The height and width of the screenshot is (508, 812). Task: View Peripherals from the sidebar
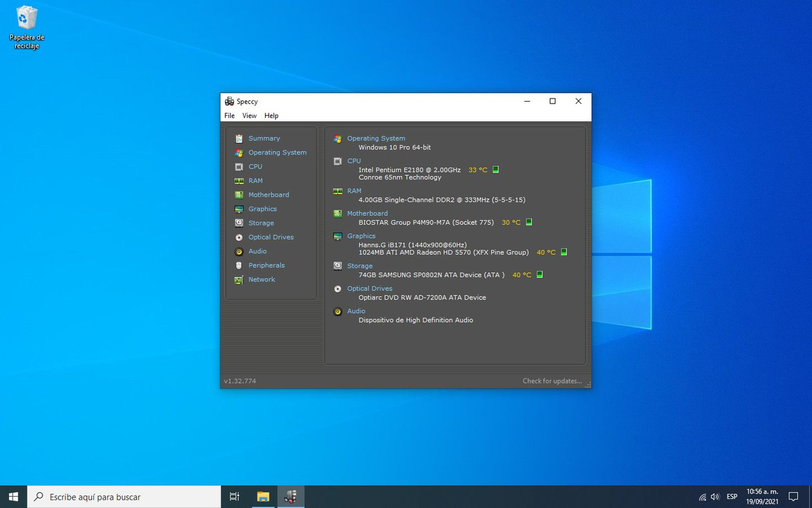pos(266,265)
